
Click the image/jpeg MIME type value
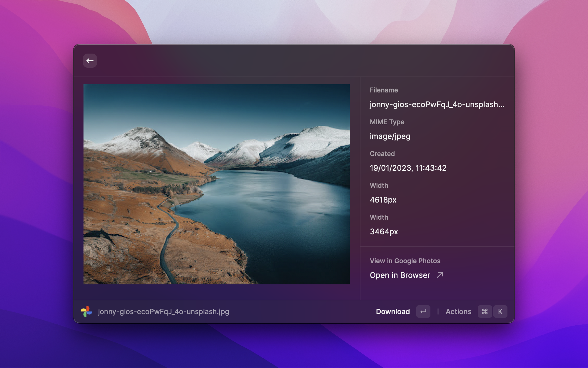coord(390,136)
